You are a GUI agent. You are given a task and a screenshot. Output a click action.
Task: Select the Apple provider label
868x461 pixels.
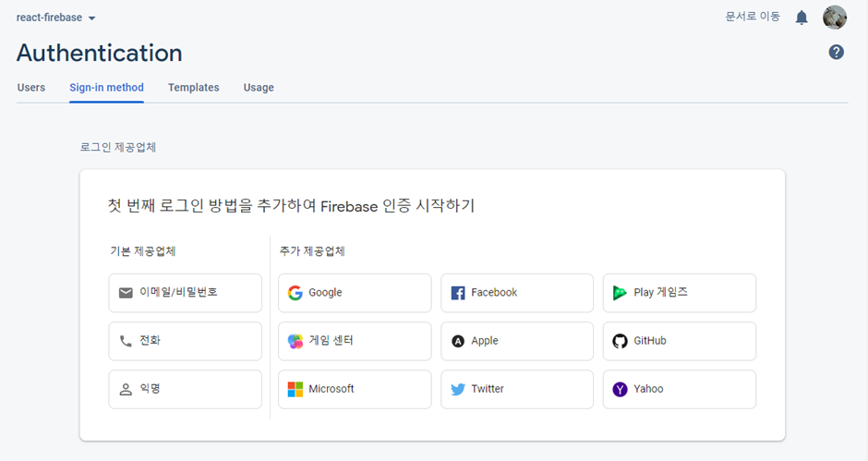pos(485,341)
